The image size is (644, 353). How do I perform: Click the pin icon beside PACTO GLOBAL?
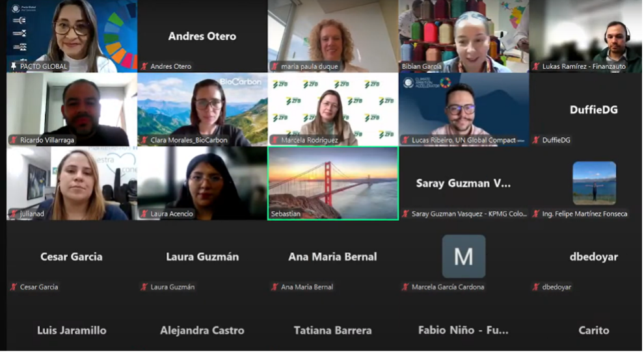click(x=14, y=66)
